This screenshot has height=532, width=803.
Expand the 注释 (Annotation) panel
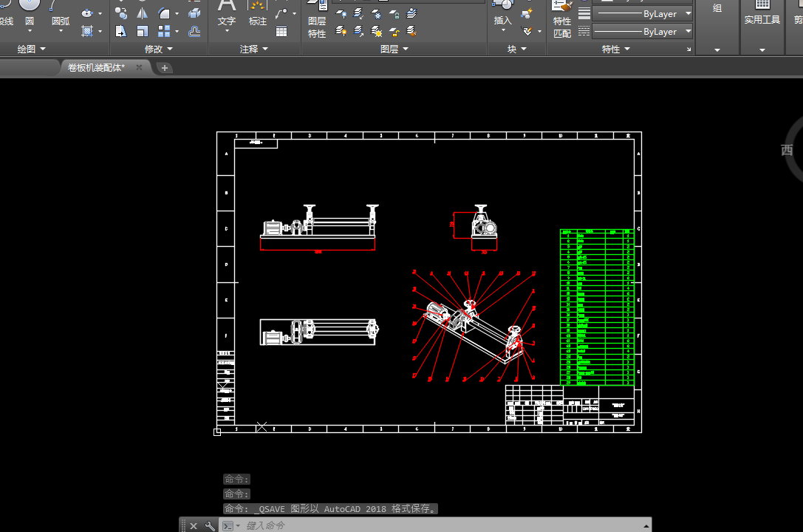point(254,49)
